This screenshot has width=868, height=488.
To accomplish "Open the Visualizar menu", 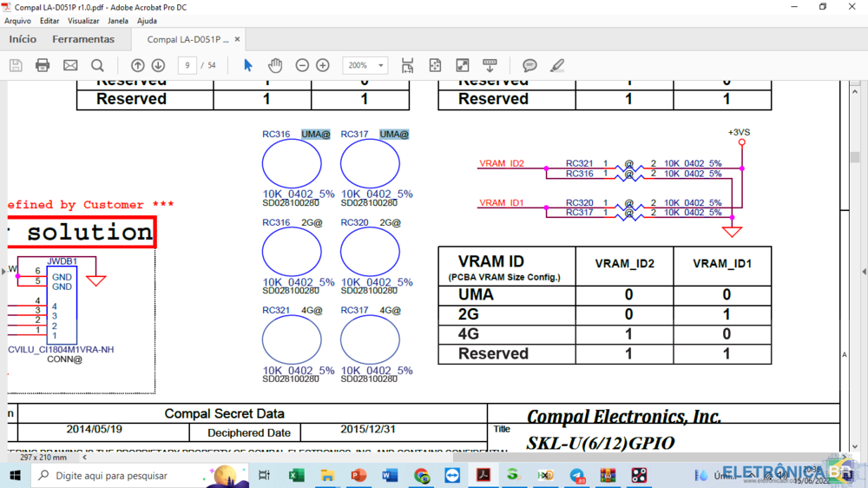I will pyautogui.click(x=83, y=21).
